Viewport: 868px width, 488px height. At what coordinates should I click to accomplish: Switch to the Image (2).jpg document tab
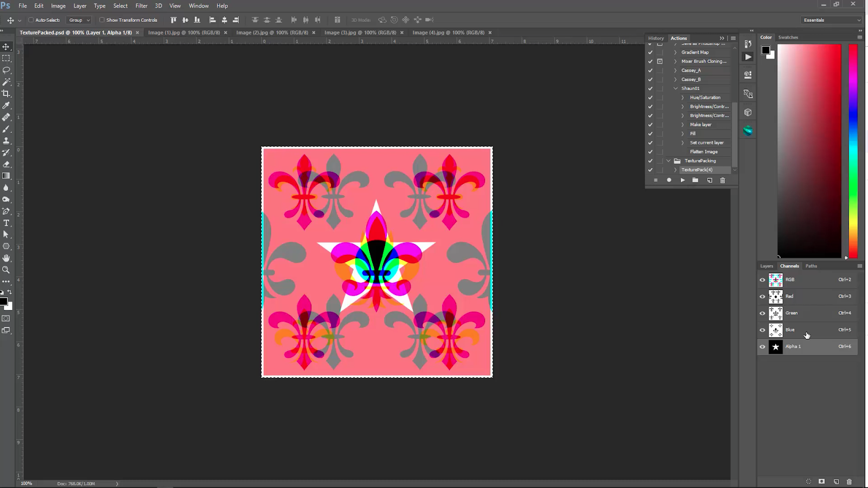(271, 33)
